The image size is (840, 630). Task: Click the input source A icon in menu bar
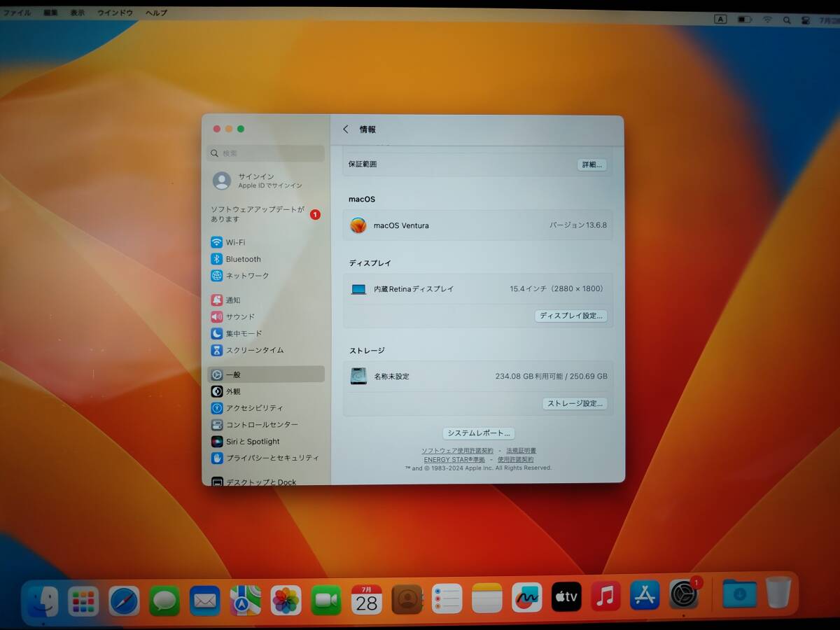point(720,20)
